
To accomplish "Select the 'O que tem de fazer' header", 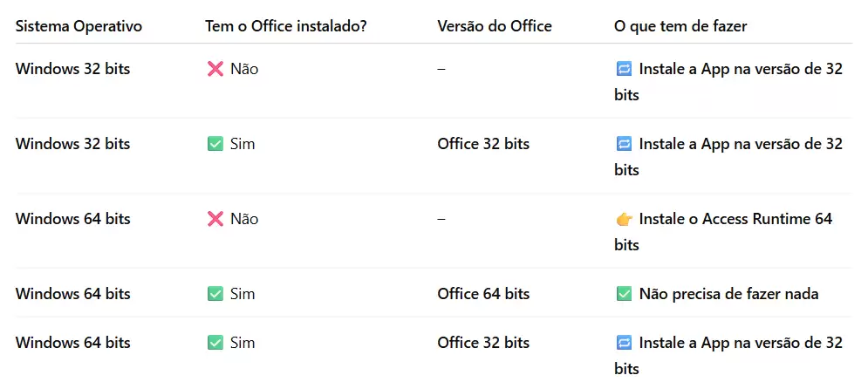I will [680, 26].
